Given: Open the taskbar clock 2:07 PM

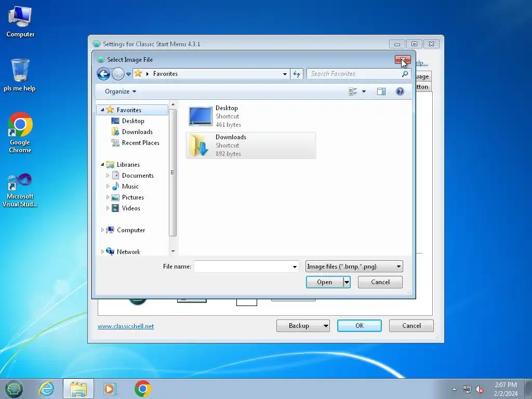Looking at the screenshot, I should coord(506,389).
